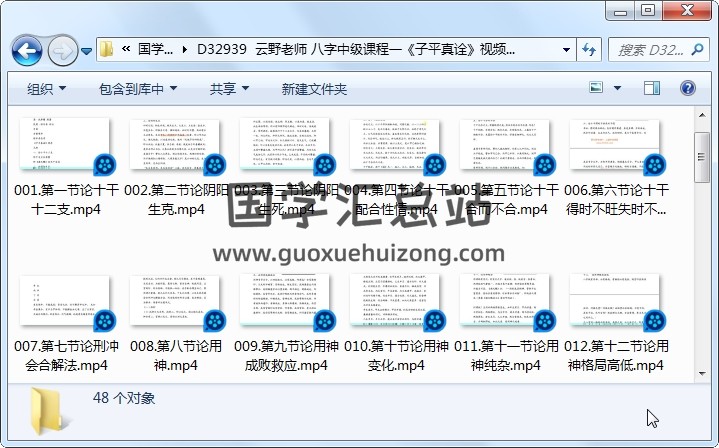
Task: Open the recent pages dropdown arrow
Action: pyautogui.click(x=87, y=50)
